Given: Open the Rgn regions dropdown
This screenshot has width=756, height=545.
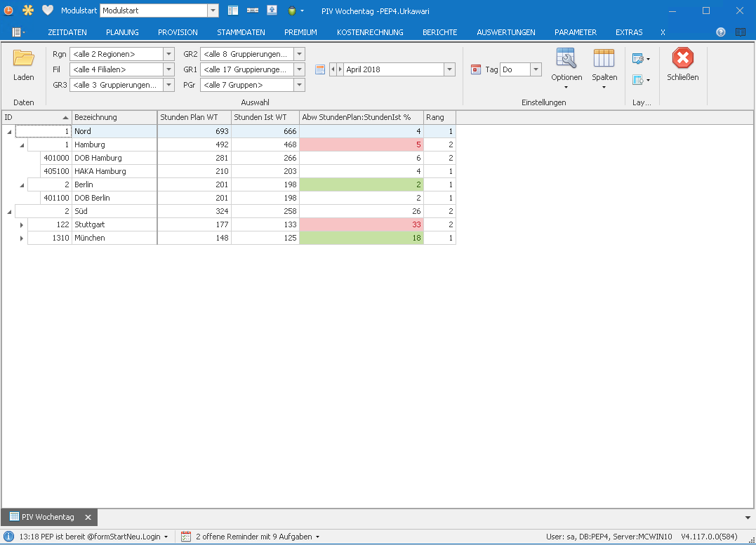Looking at the screenshot, I should pyautogui.click(x=168, y=54).
